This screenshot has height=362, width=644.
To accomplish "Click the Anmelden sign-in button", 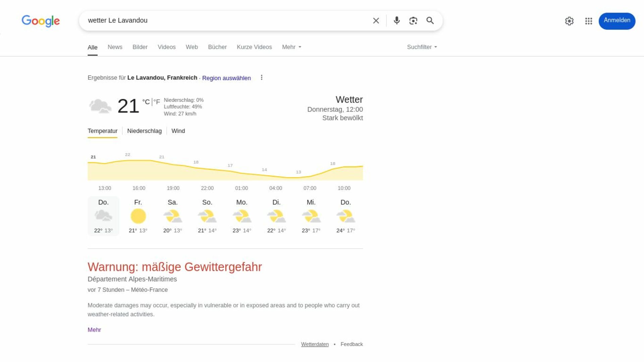I will coord(617,21).
